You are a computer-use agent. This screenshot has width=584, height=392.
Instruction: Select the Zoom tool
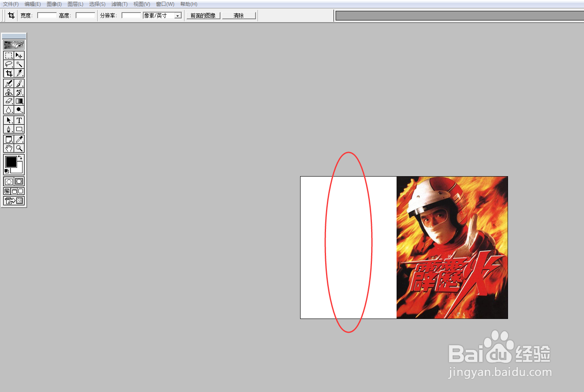19,148
